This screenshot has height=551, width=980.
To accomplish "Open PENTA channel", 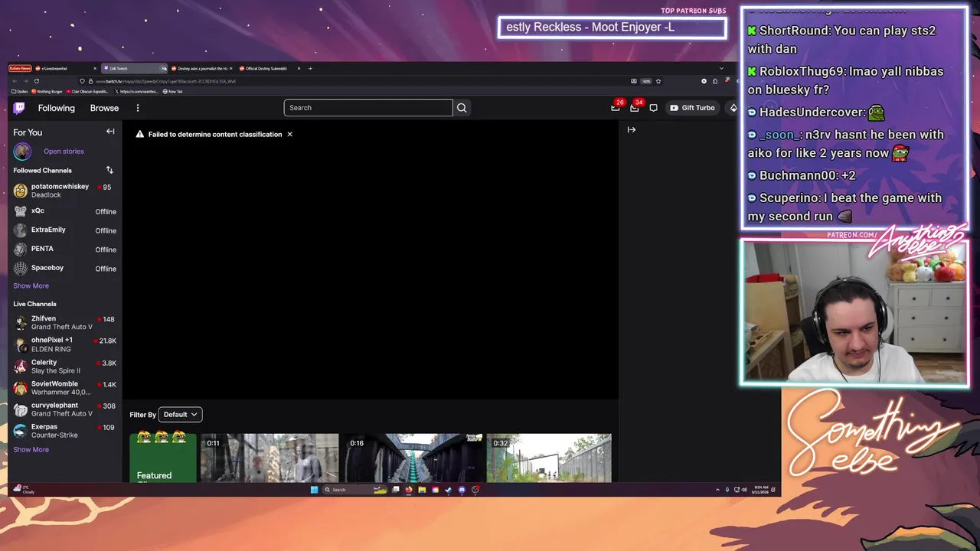I will 65,249.
